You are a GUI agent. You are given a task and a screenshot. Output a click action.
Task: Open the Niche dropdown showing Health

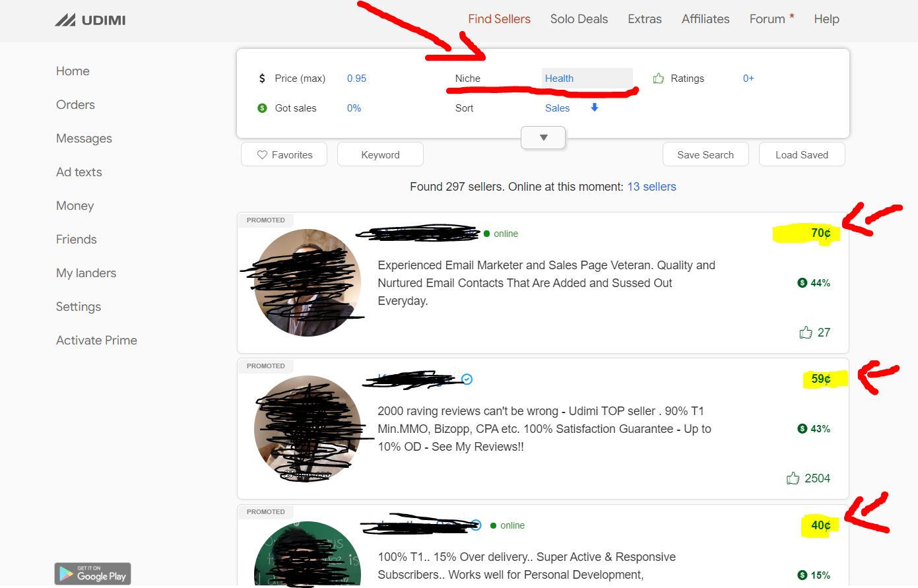(587, 79)
